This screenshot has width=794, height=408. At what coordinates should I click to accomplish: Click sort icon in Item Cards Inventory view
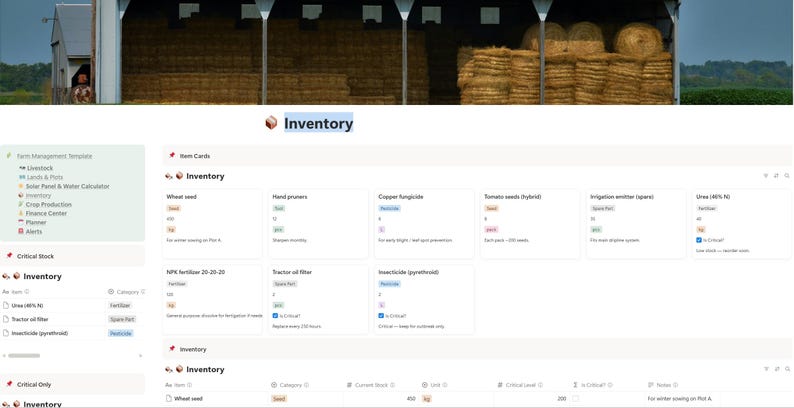pyautogui.click(x=776, y=176)
